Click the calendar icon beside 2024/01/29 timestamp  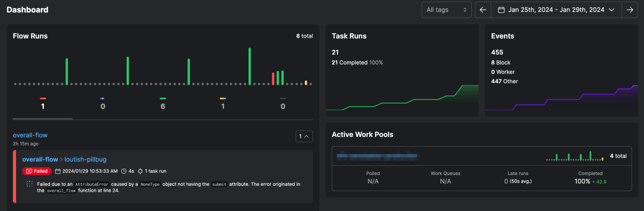click(x=57, y=171)
